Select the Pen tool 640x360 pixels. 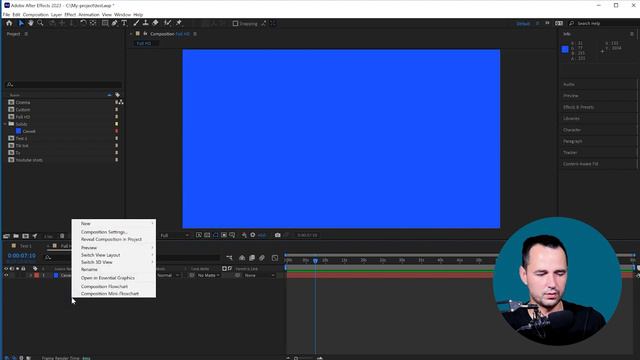tap(115, 23)
